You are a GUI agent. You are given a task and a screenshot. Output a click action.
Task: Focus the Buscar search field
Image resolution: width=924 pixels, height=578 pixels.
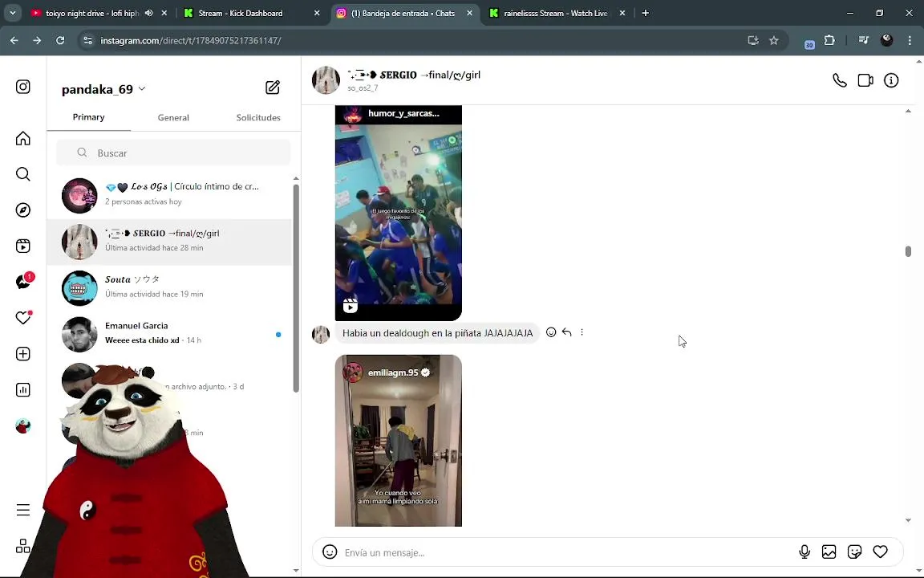coord(173,153)
